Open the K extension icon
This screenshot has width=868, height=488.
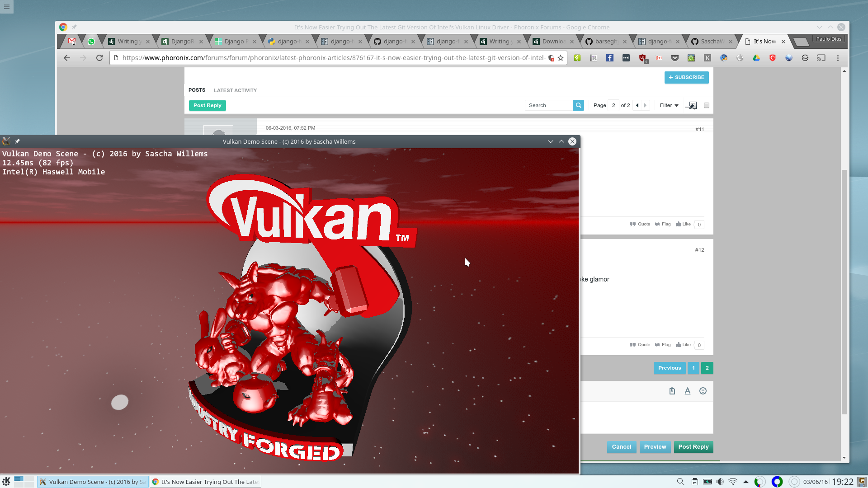(708, 58)
